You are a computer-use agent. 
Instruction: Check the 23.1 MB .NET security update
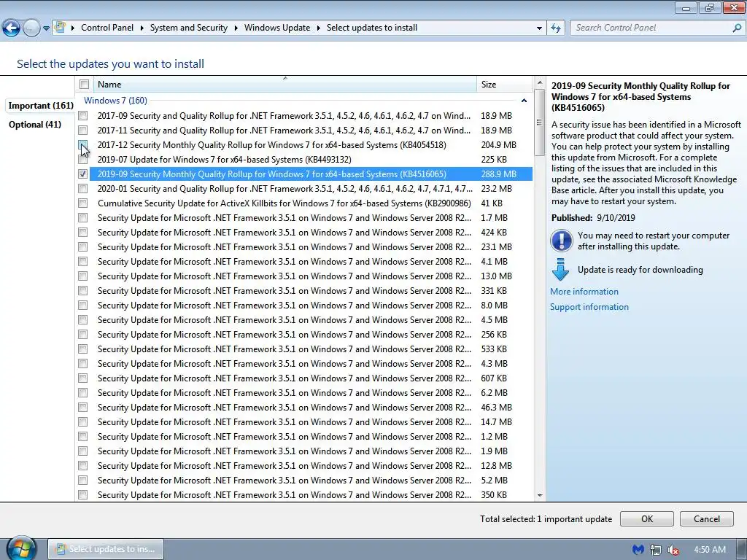(83, 247)
